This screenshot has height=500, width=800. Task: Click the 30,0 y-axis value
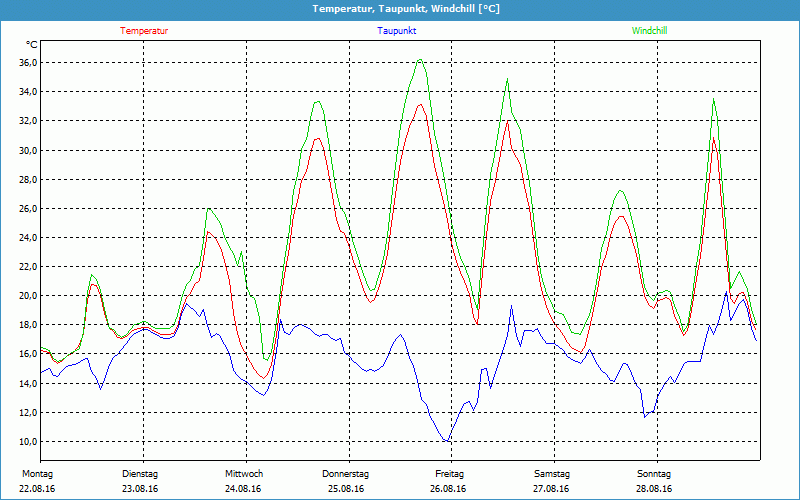pyautogui.click(x=27, y=151)
